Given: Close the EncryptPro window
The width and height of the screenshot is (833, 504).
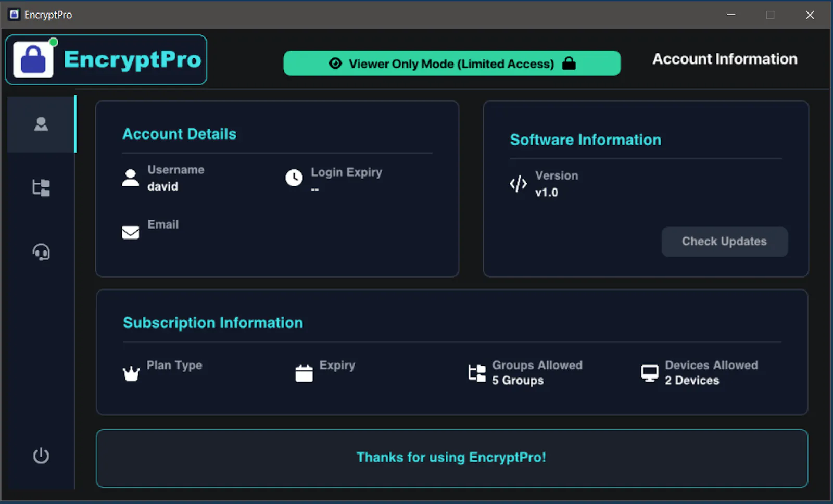Looking at the screenshot, I should click(810, 15).
